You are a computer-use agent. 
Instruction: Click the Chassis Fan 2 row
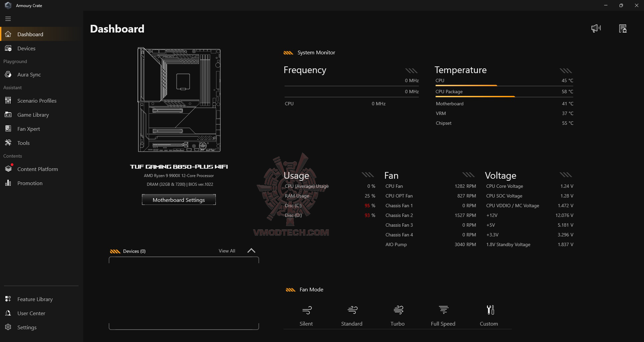[431, 215]
